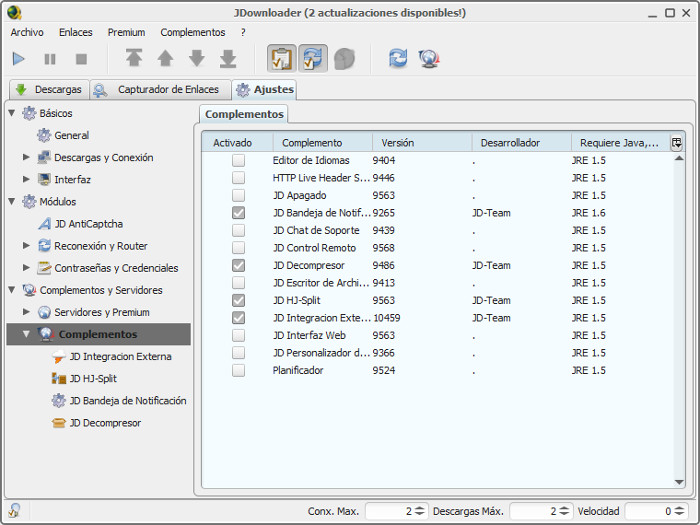Enable the Editor de Idiomas checkbox
Viewport: 700px width, 525px height.
tap(238, 160)
